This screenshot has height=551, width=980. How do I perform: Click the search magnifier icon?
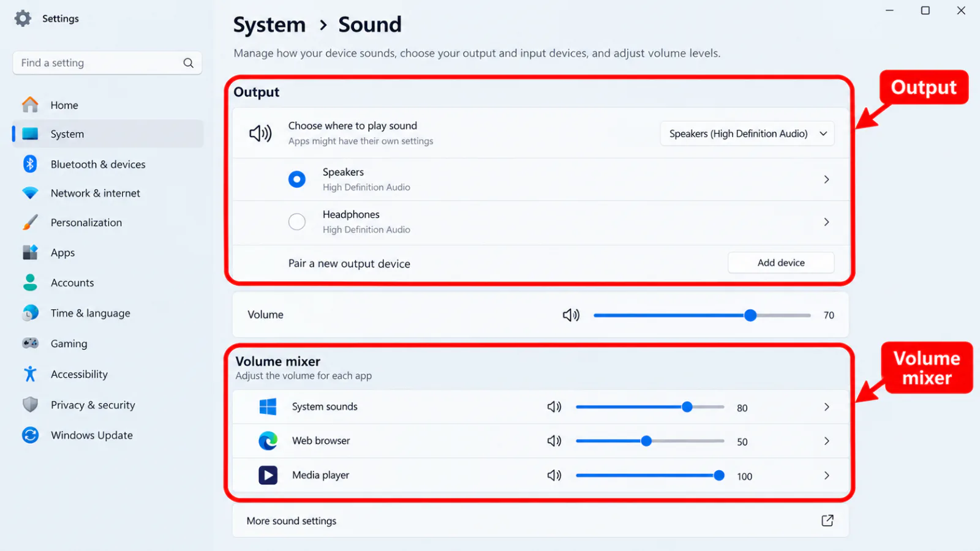point(188,63)
